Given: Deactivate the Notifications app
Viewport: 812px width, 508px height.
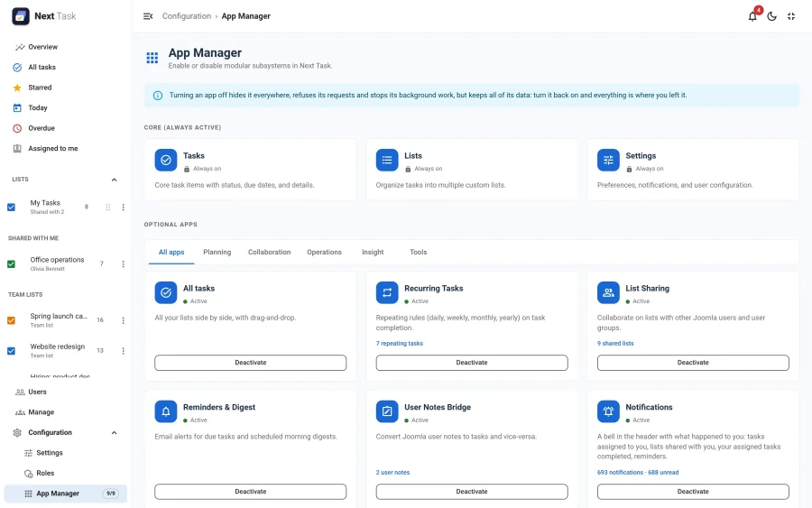Looking at the screenshot, I should coord(693,492).
